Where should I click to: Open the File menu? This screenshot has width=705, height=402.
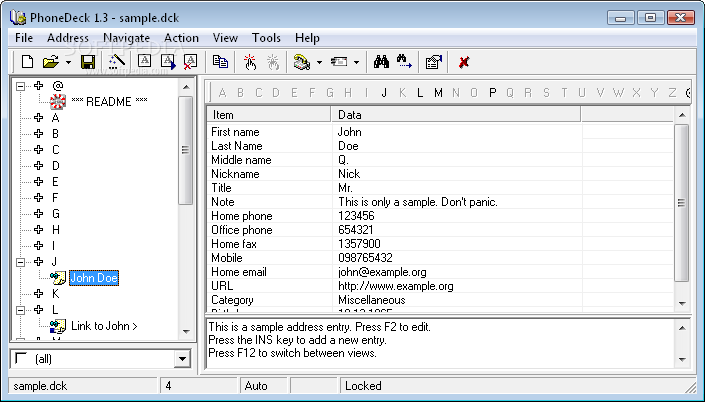[x=24, y=38]
